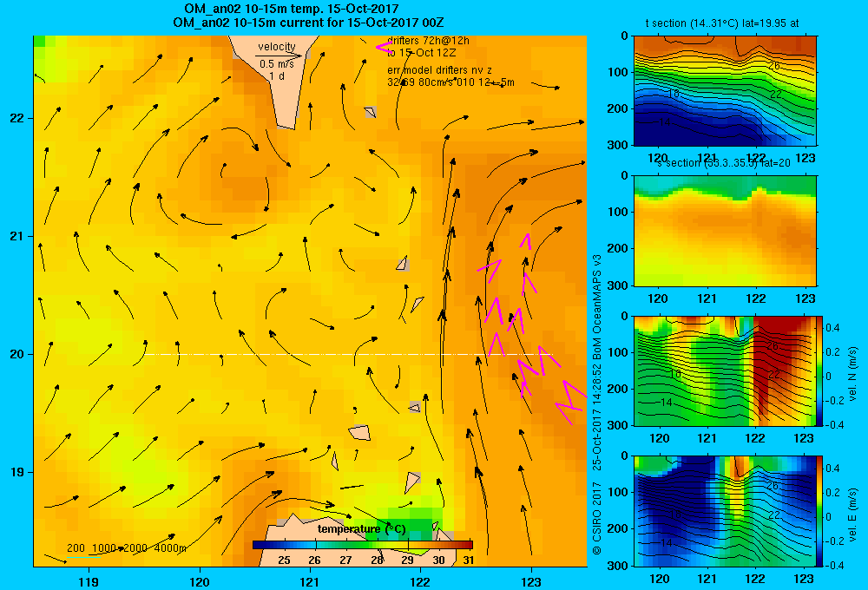Click the 28 tick on temperature color bar
The height and width of the screenshot is (590, 868).
click(x=377, y=560)
